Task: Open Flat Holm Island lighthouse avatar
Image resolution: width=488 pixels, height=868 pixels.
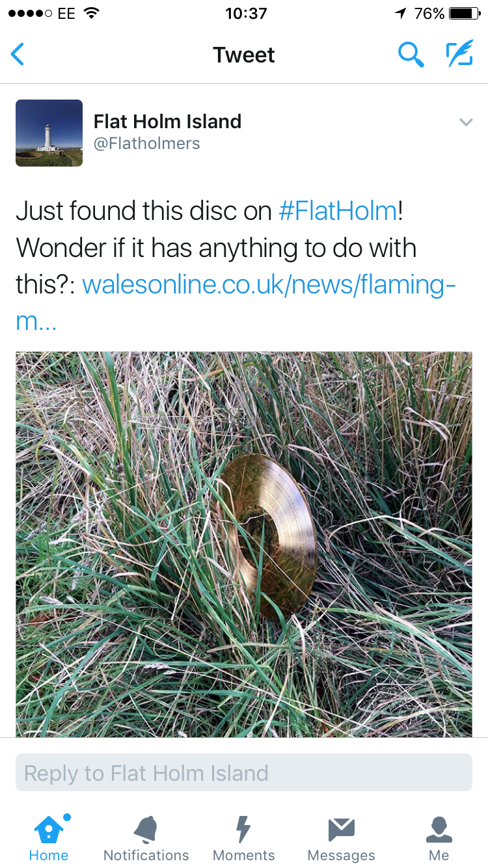Action: 49,133
